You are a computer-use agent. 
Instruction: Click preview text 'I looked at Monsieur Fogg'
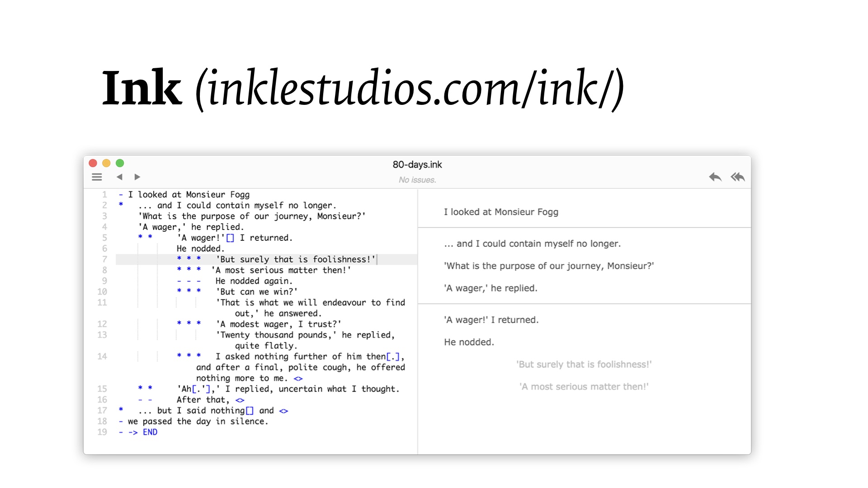[x=501, y=212]
